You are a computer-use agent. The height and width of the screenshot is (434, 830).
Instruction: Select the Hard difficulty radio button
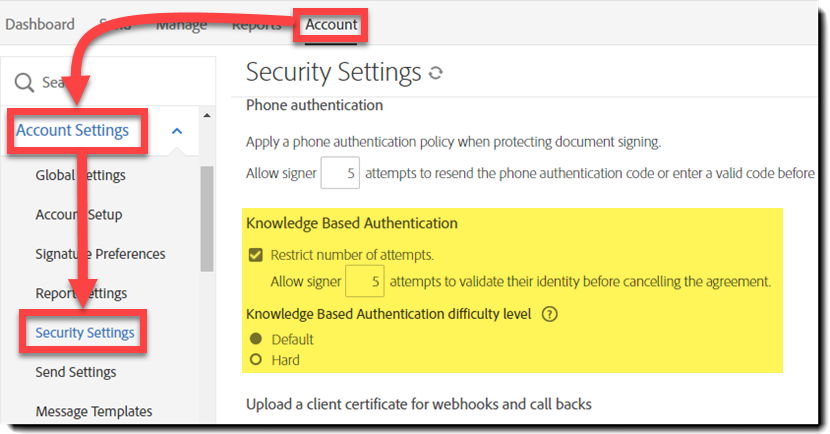click(256, 360)
